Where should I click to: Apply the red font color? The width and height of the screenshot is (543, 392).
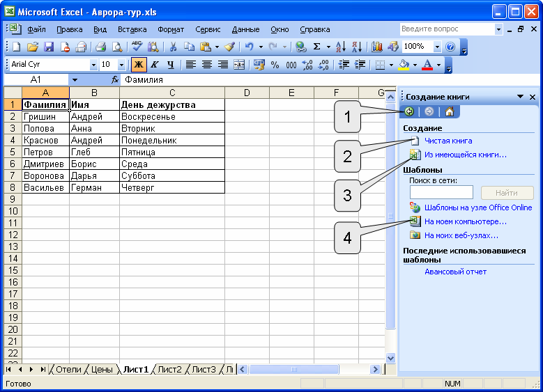428,64
